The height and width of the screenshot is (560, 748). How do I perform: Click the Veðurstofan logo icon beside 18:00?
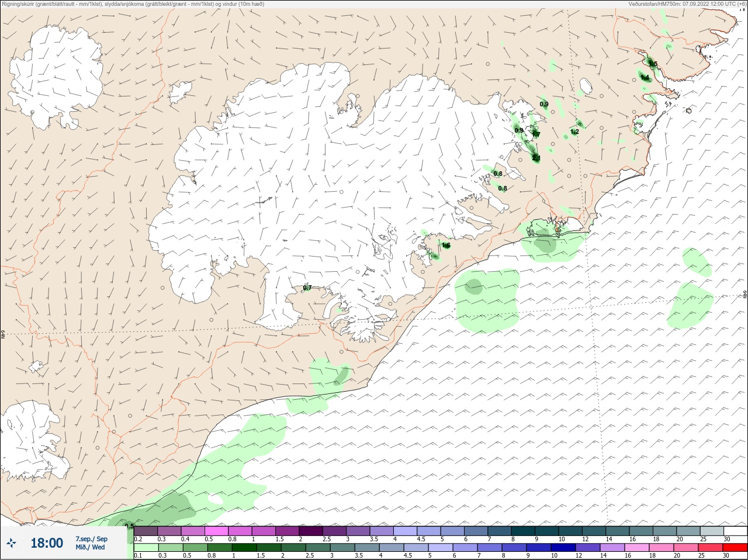12,542
